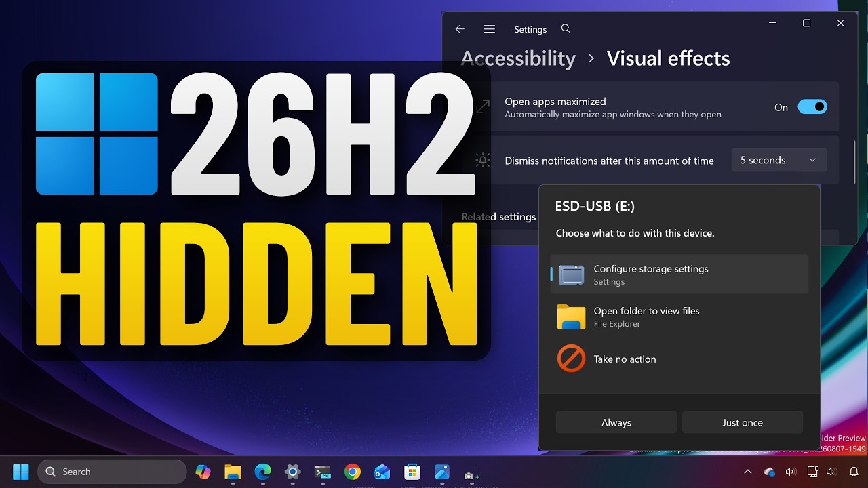Open the Settings hamburger navigation menu

[x=489, y=29]
